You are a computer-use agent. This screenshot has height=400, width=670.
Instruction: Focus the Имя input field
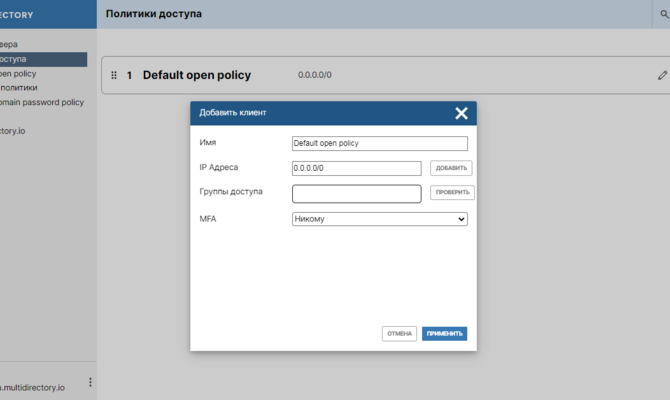coord(379,143)
